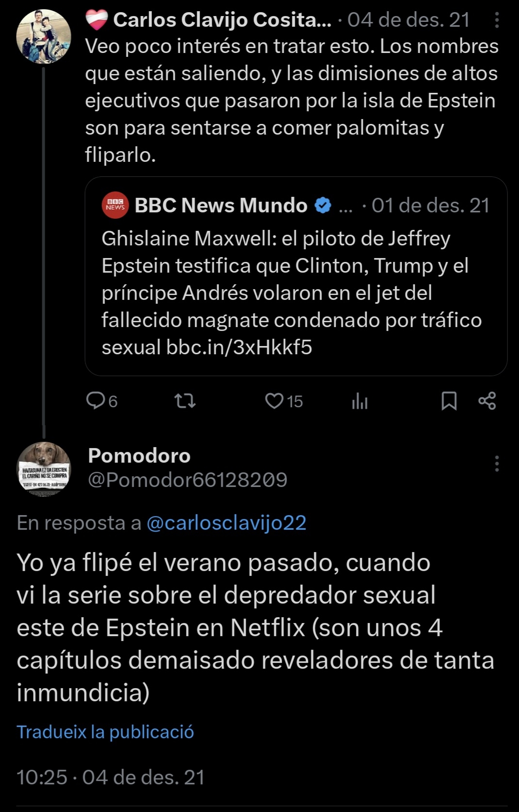The height and width of the screenshot is (812, 519).
Task: Tap the share icon on the tweet
Action: coord(487,401)
